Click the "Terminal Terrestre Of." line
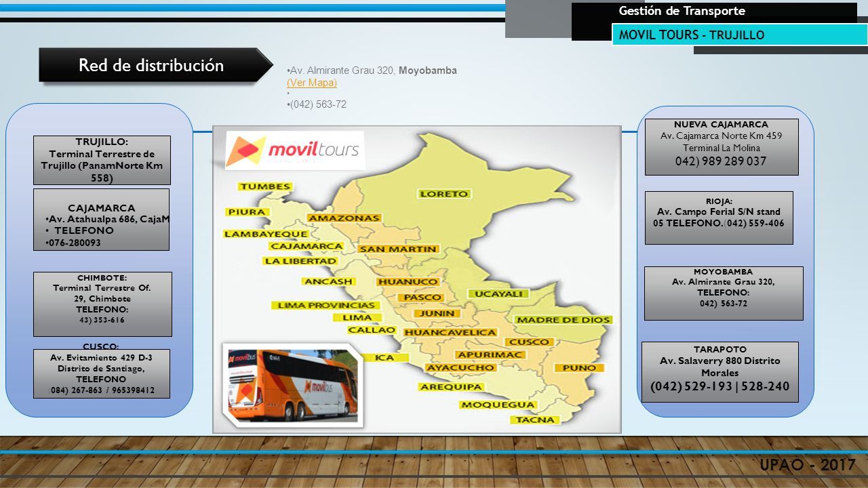Screen dimensions: 868x488 coord(102,288)
